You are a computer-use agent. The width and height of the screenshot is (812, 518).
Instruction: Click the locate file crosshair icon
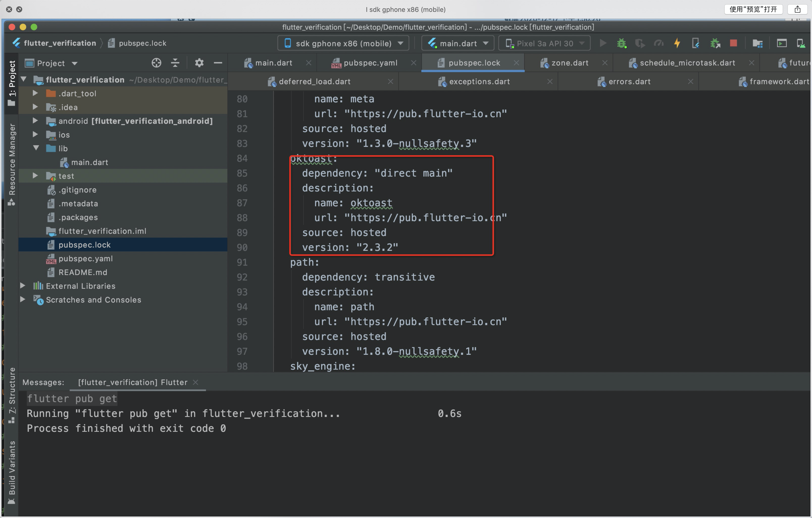click(x=156, y=63)
